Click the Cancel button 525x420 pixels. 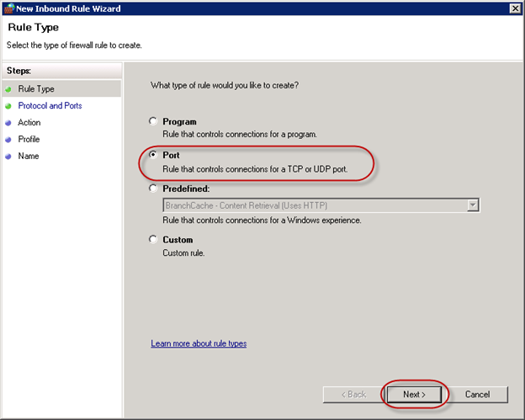pos(477,394)
